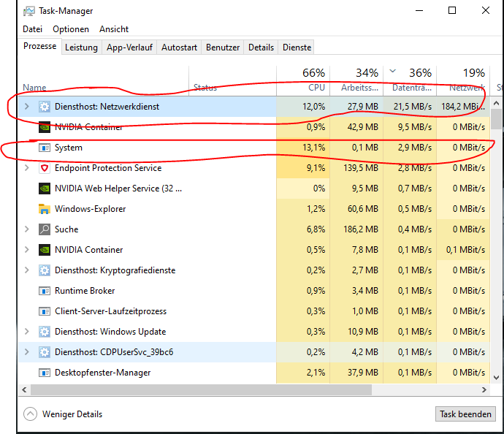Image resolution: width=504 pixels, height=434 pixels.
Task: Click the 21,5 MB/s disk value
Action: point(413,107)
